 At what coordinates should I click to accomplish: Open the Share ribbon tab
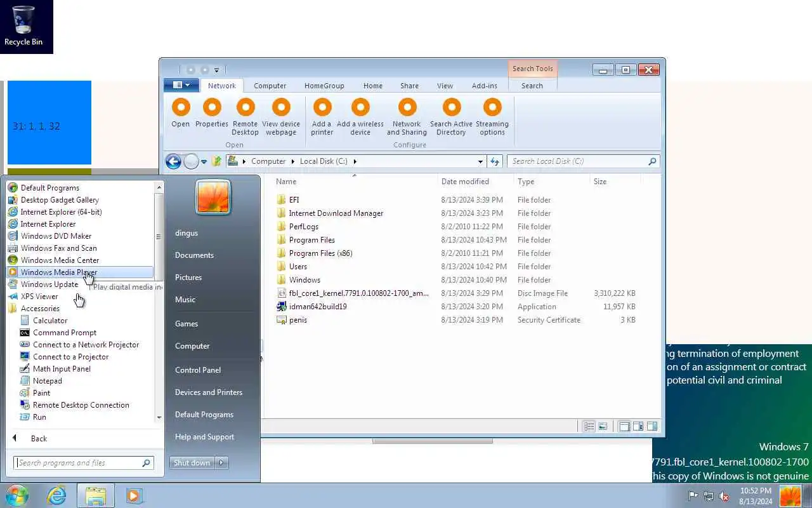[409, 86]
